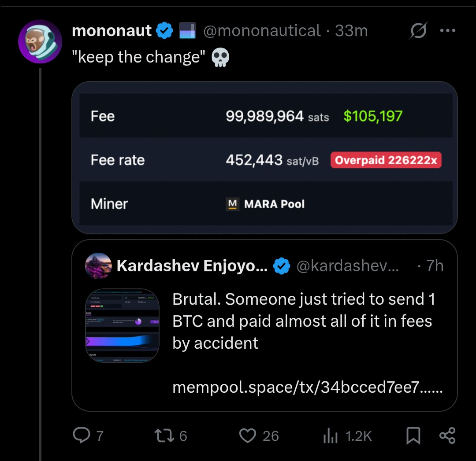Click Kardashev Enjoyer's verified badge
Screen dimensions: 476x461
[x=282, y=266]
